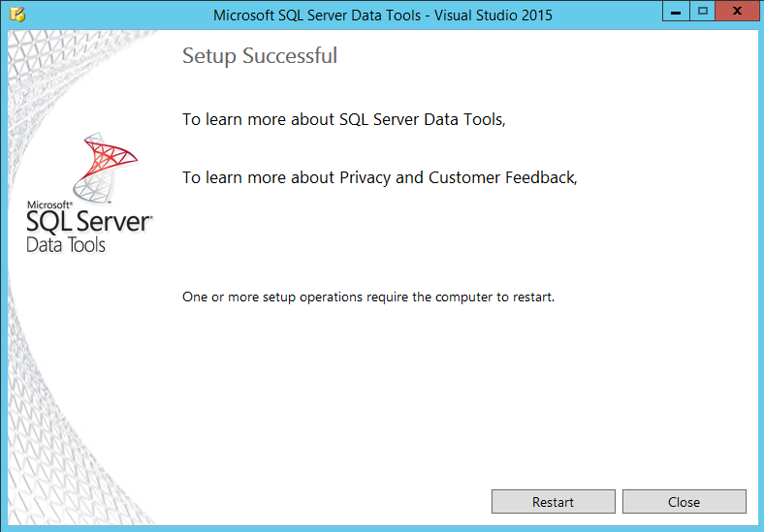Minimize the setup window
Viewport: 764px width, 532px height.
point(676,12)
